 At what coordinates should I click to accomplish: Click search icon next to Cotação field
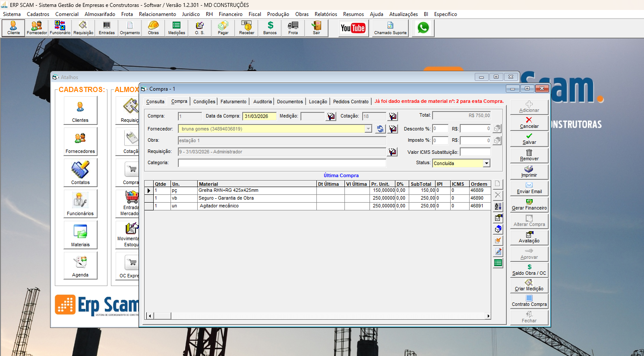tap(393, 116)
